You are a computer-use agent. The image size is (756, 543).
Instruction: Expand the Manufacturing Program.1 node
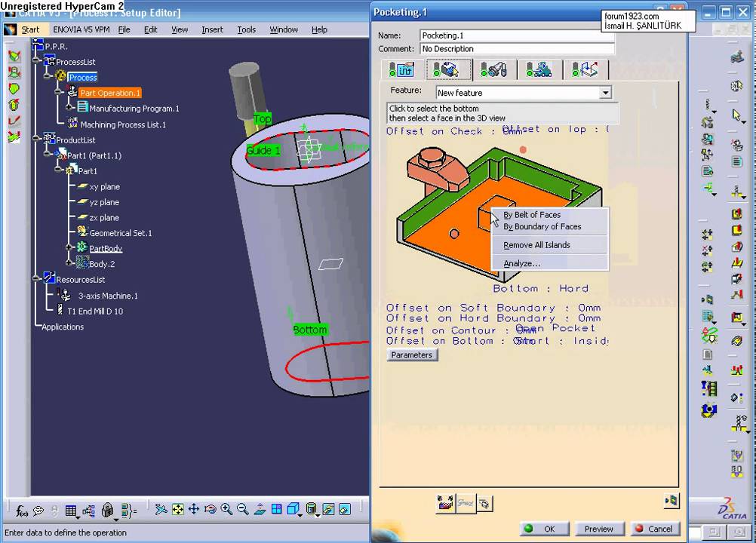pos(69,107)
